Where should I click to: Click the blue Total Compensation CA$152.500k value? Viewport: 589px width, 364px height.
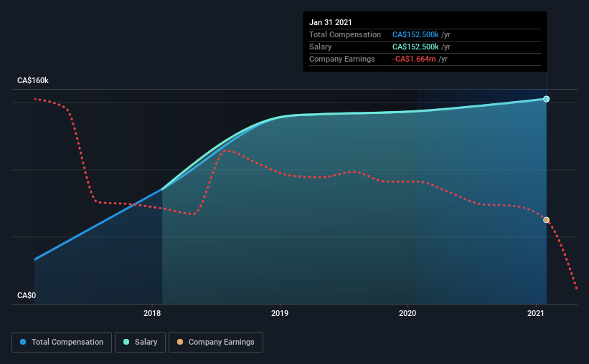click(415, 34)
